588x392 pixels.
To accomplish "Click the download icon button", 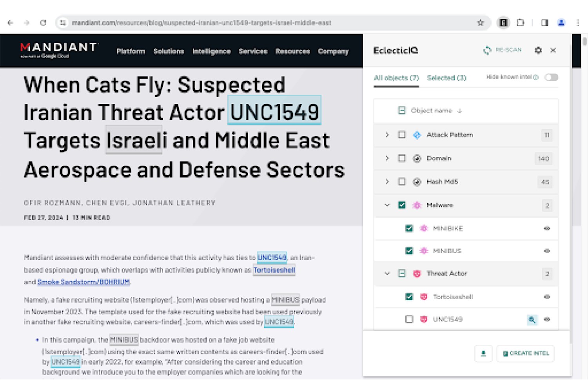I will [483, 354].
